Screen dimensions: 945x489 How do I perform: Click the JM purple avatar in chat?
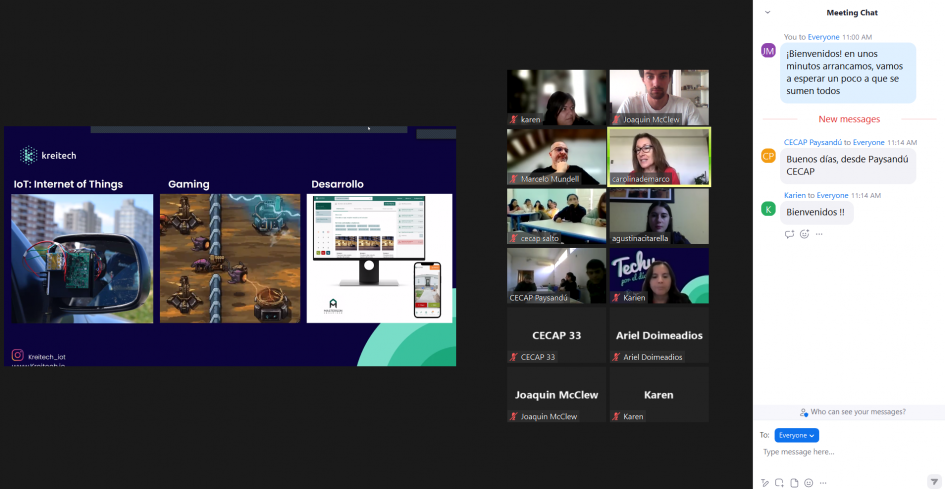pos(768,51)
